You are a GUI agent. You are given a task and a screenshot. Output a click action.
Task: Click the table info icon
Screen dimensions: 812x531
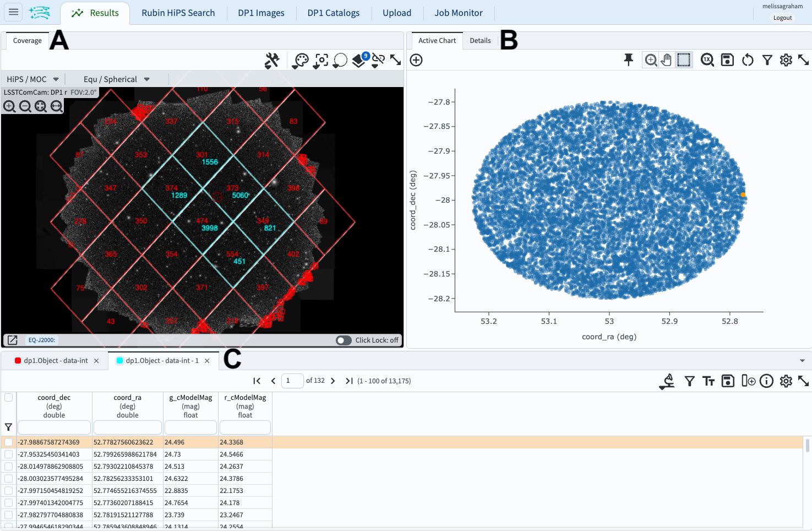766,381
